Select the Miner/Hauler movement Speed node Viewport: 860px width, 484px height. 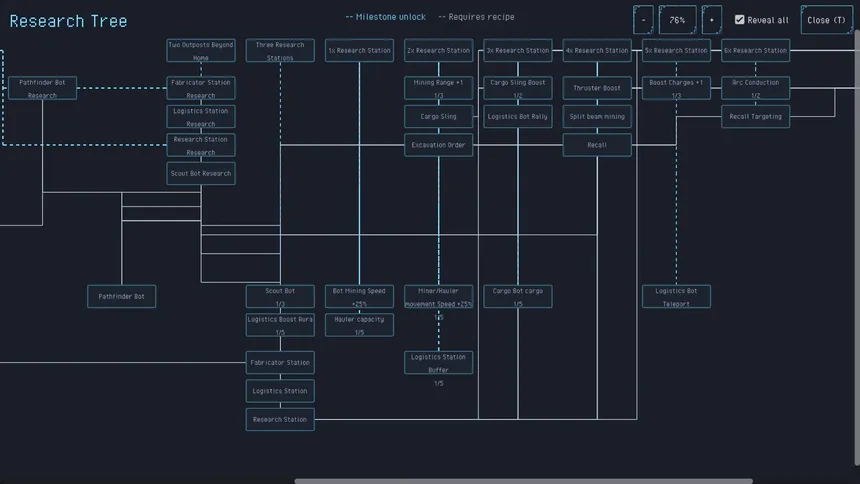click(438, 296)
